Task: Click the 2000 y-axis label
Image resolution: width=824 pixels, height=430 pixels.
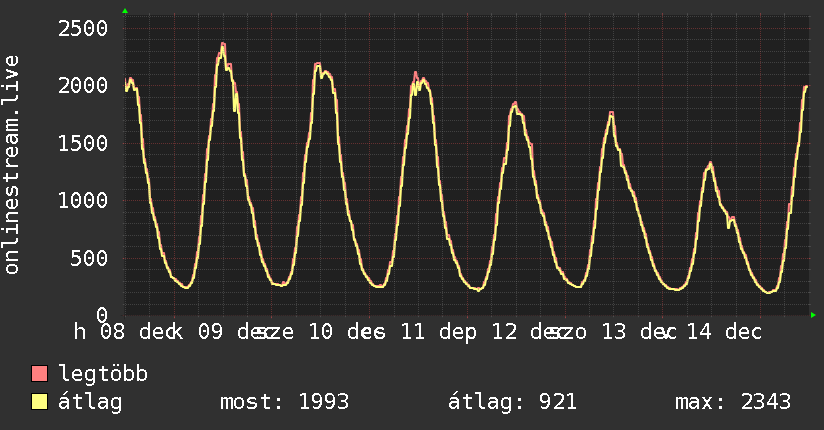Action: (x=82, y=86)
